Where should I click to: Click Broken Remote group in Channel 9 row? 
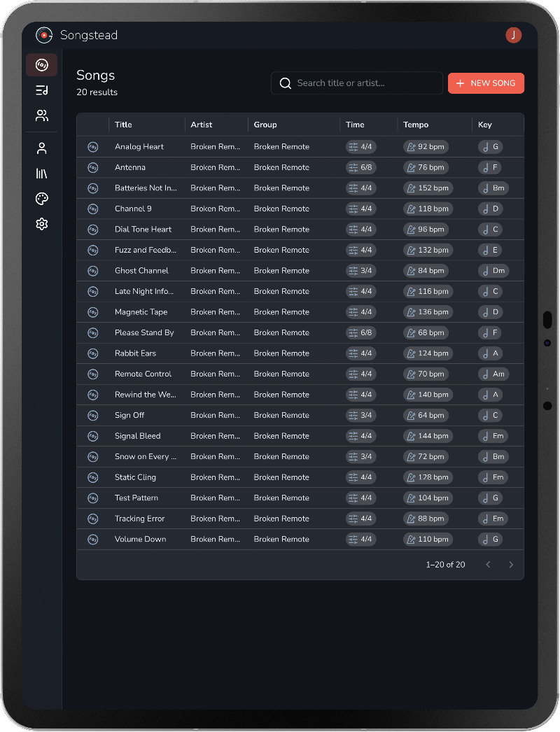pyautogui.click(x=281, y=209)
